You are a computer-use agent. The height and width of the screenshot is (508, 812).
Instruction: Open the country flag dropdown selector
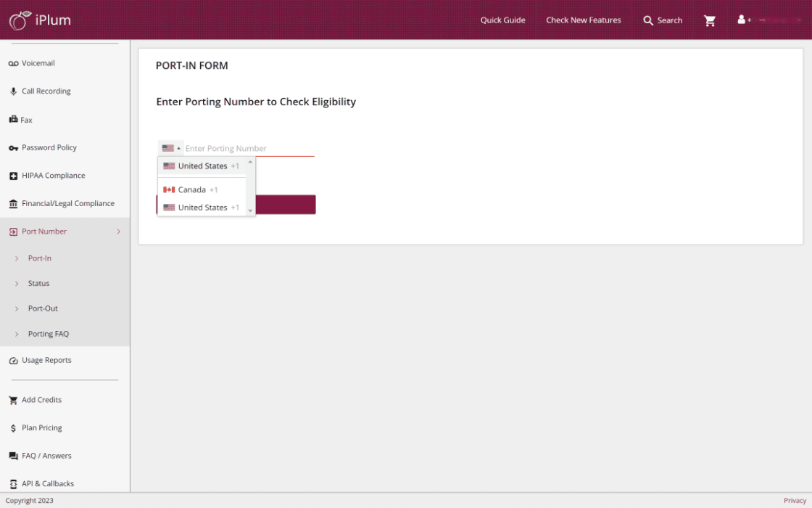click(x=171, y=148)
